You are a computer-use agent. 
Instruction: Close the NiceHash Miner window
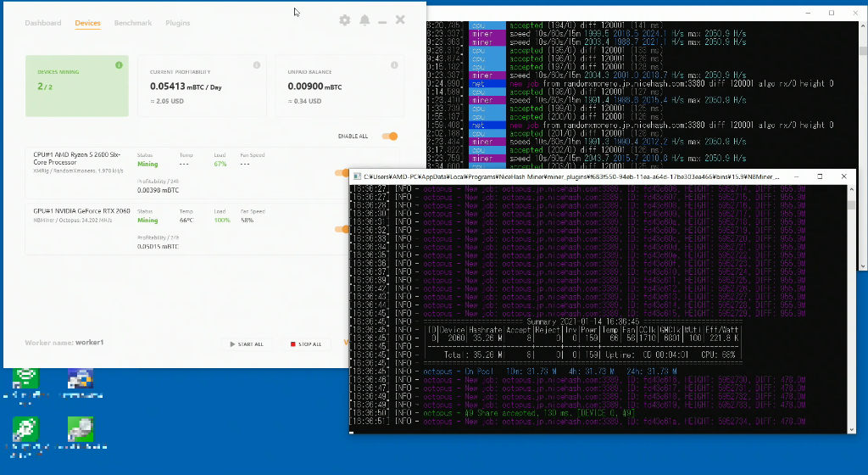[x=400, y=20]
